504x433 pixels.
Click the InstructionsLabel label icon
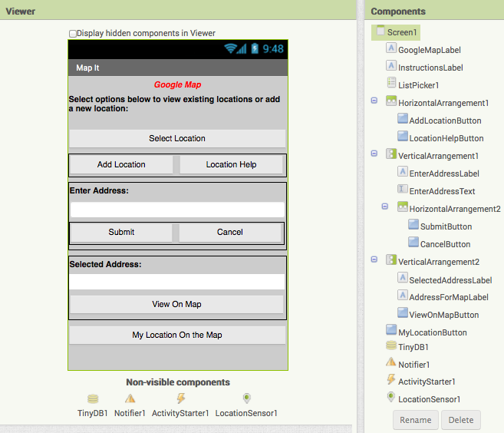pos(391,66)
